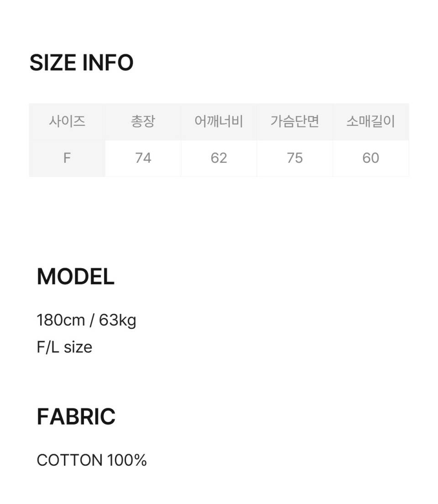
Task: Click the 100% fabric percentage
Action: tap(127, 460)
